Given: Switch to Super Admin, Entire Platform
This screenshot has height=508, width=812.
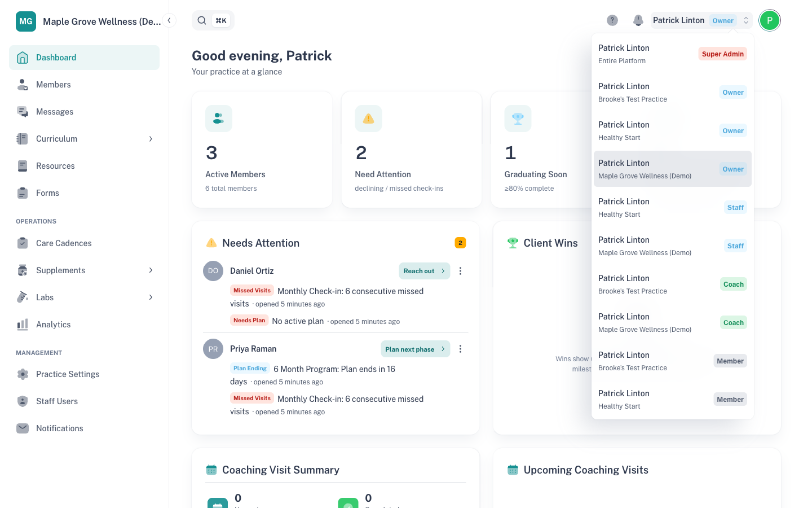Looking at the screenshot, I should point(673,54).
